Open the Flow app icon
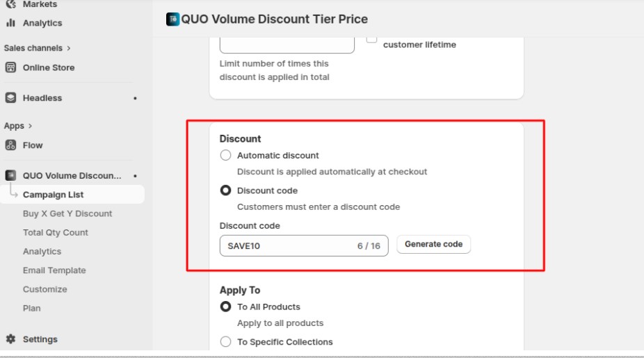644x358 pixels. pos(10,145)
